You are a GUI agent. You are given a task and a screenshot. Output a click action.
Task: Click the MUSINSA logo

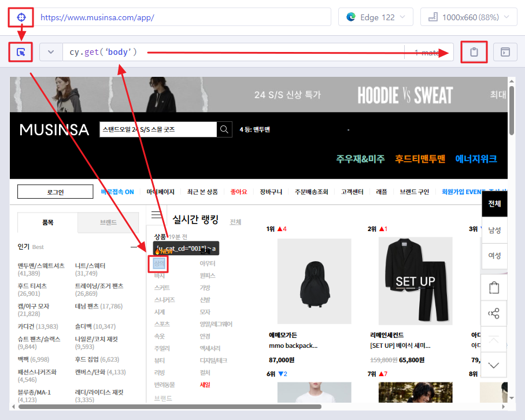coord(54,130)
